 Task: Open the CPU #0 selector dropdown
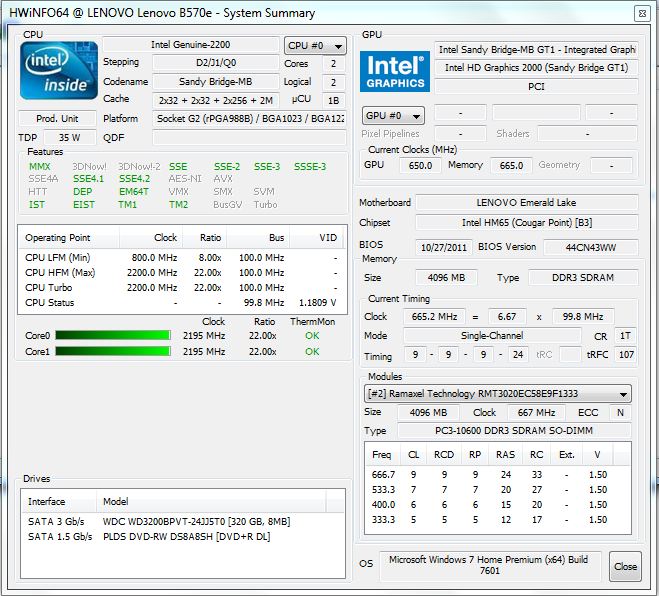[x=315, y=45]
